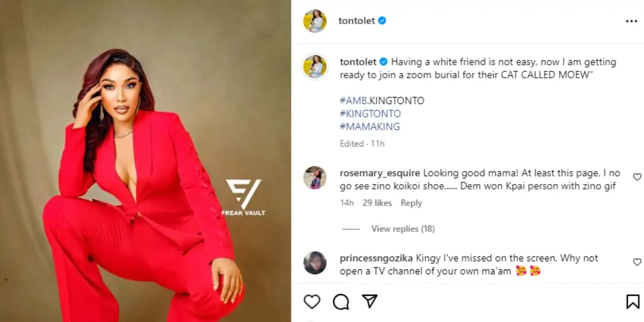Open rosemary_esquire's profile avatar
The image size is (644, 322).
pos(314,178)
